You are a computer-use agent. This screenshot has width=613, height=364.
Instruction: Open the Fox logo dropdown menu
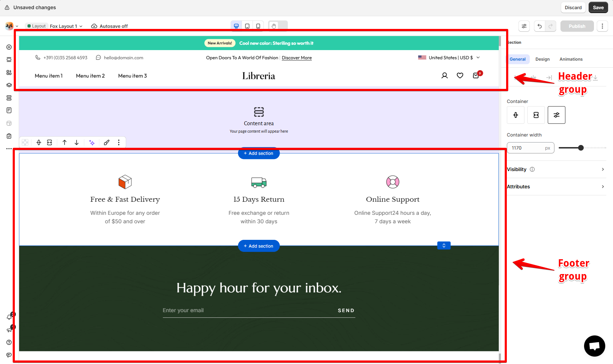pos(12,26)
